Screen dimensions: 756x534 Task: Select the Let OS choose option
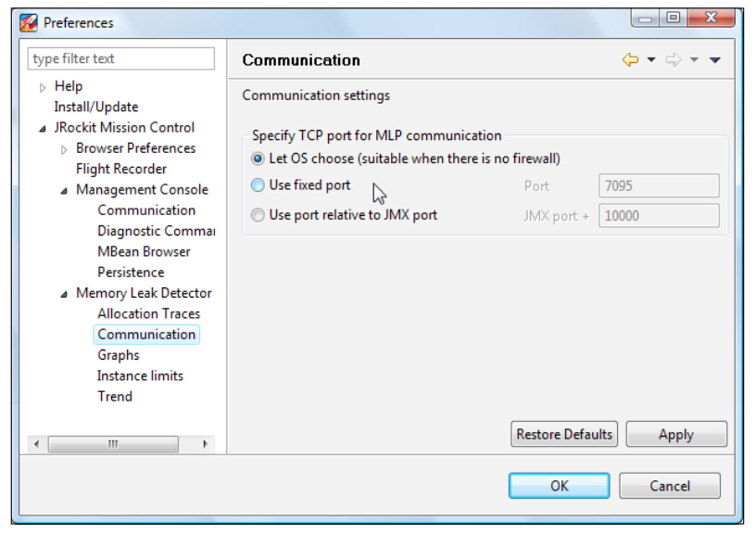[x=258, y=159]
